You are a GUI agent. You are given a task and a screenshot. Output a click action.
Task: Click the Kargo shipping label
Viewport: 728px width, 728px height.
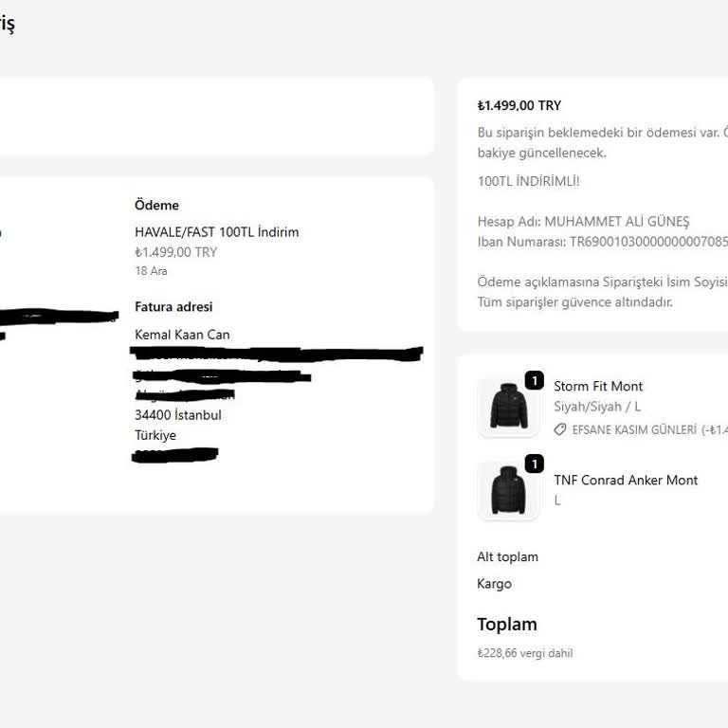tap(494, 584)
